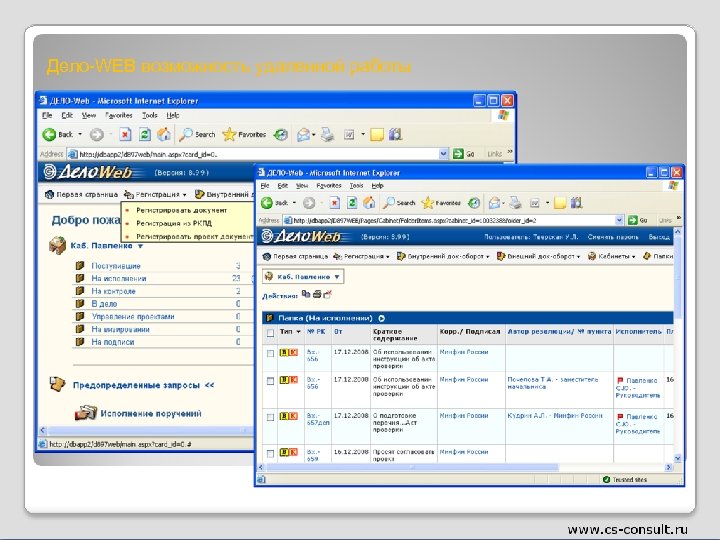Click Back arrow in front IE window
The height and width of the screenshot is (540, 720).
[267, 202]
